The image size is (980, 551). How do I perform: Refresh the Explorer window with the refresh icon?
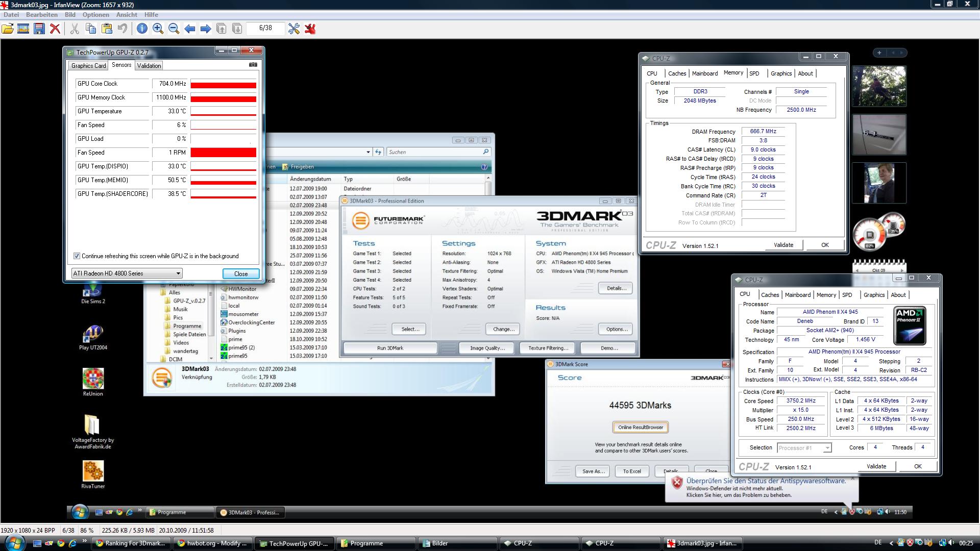[378, 152]
